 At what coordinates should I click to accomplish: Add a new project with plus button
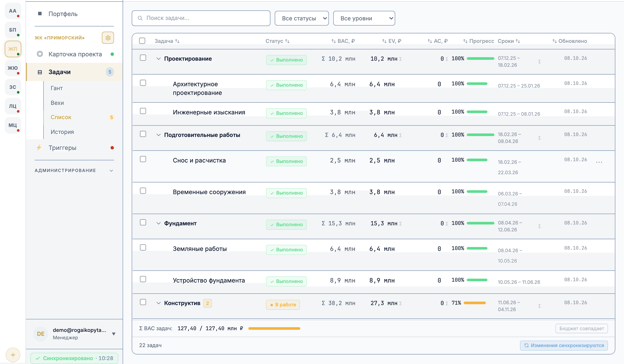13,355
